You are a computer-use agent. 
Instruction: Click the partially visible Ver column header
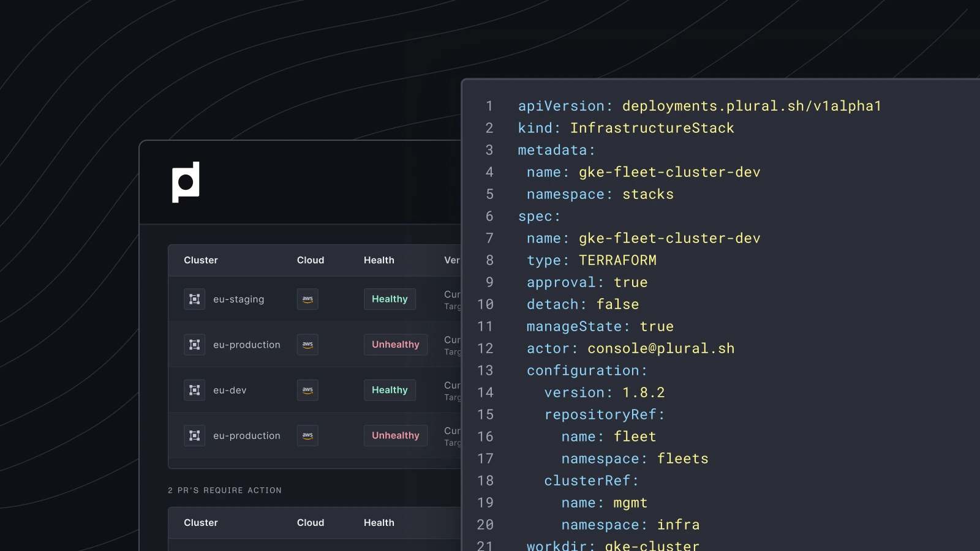click(452, 260)
